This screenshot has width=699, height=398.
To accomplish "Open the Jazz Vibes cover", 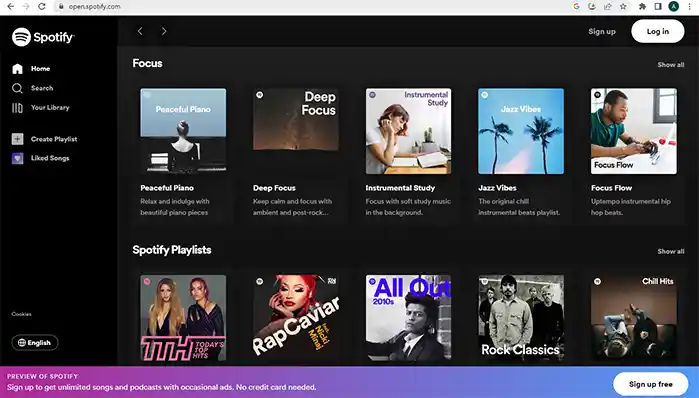I will tap(521, 131).
